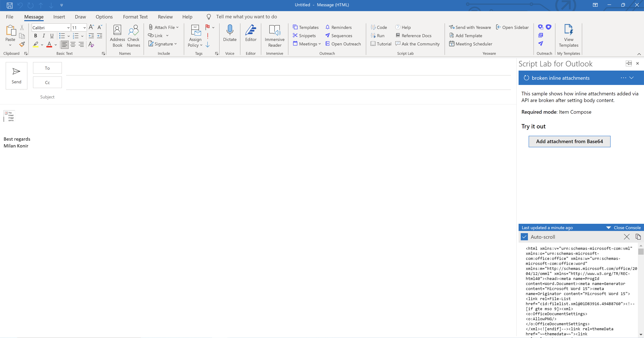The width and height of the screenshot is (644, 338).
Task: Select the Dictate voice tool
Action: pos(230,35)
